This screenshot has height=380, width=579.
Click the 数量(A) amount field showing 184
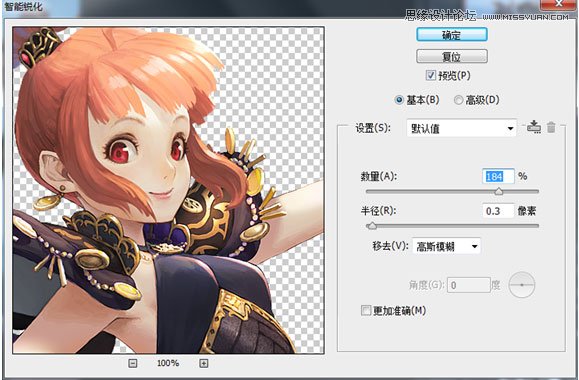click(x=498, y=177)
